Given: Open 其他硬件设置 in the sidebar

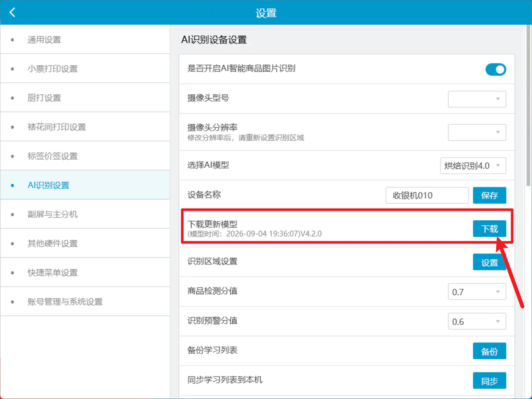Looking at the screenshot, I should (x=85, y=243).
